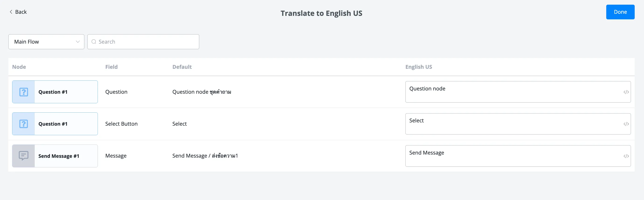Focus the Search input field
The height and width of the screenshot is (200, 644).
coord(143,42)
